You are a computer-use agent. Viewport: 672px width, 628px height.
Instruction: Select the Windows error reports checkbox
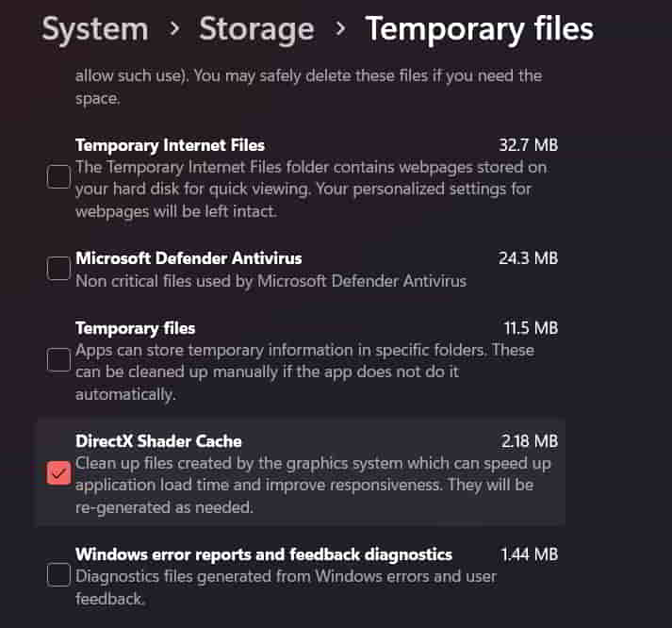[x=58, y=574]
